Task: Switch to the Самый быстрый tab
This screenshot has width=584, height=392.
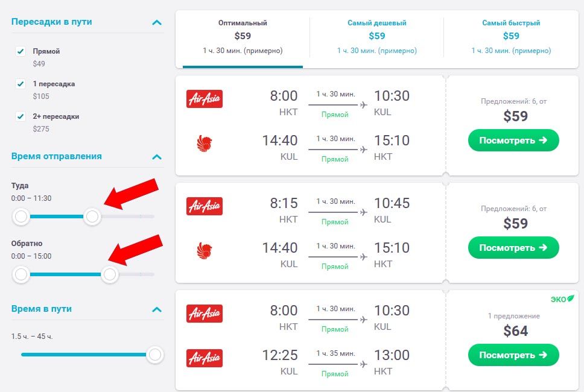Action: (511, 36)
